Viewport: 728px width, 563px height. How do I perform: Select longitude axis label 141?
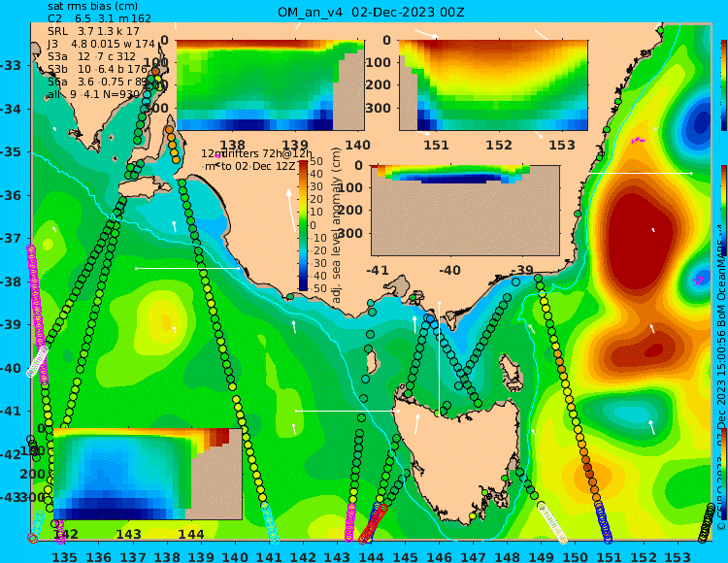[x=269, y=556]
